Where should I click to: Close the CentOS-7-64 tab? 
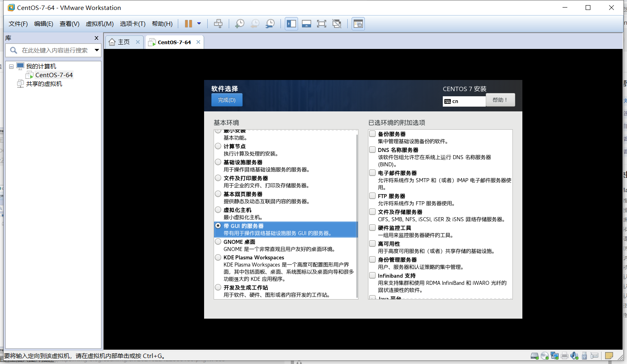(198, 42)
